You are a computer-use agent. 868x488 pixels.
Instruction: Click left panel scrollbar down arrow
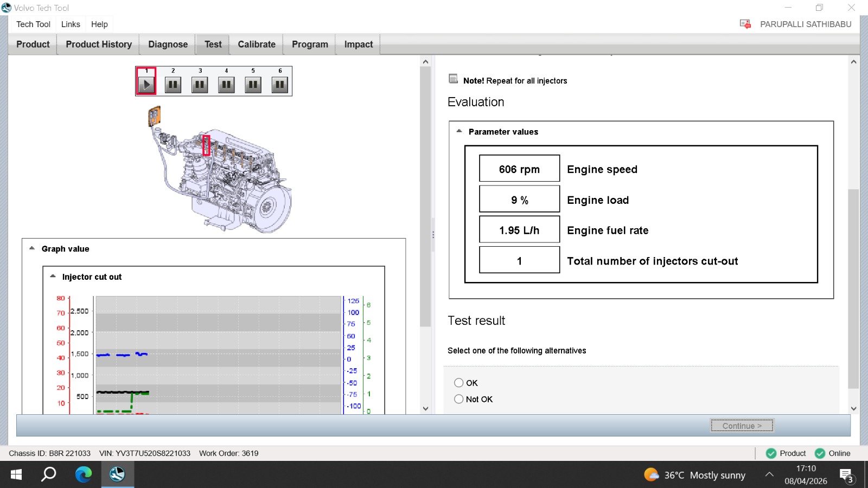[425, 408]
